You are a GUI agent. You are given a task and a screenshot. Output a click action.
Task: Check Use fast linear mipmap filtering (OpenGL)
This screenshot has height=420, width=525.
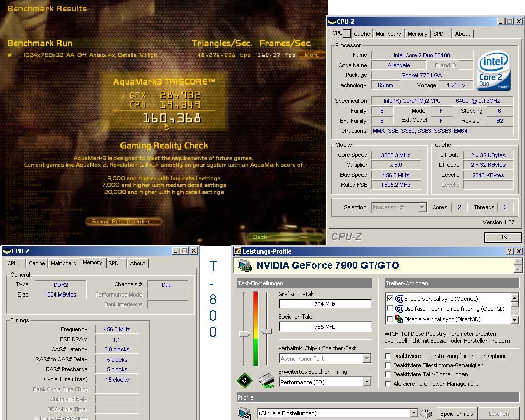[390, 308]
